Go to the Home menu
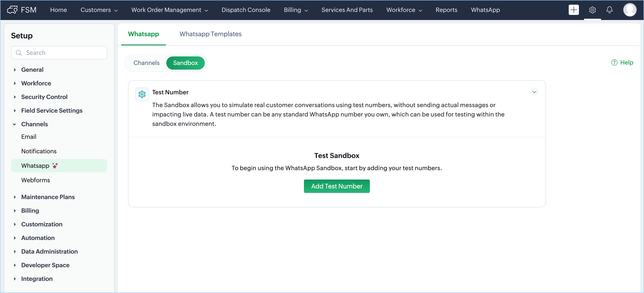 (58, 10)
